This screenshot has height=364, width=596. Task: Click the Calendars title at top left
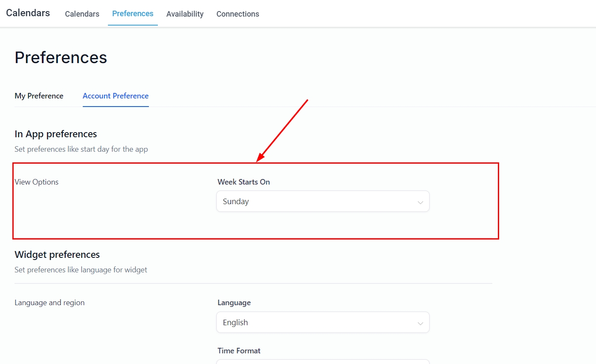pyautogui.click(x=28, y=13)
